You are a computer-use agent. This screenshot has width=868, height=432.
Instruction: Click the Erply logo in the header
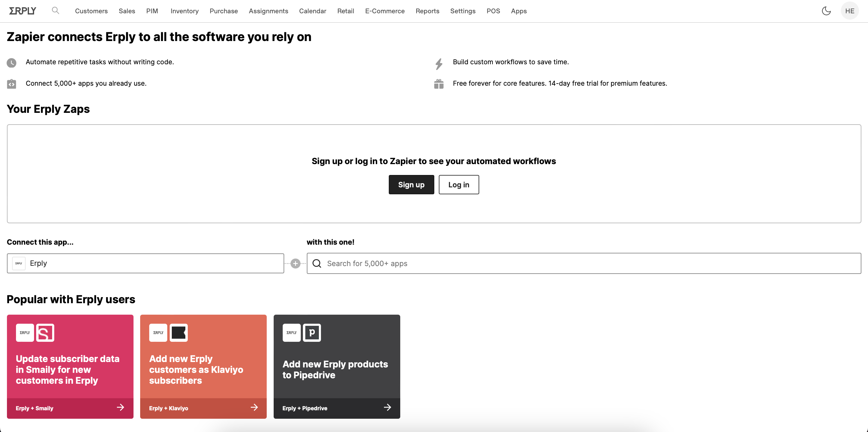pyautogui.click(x=22, y=11)
